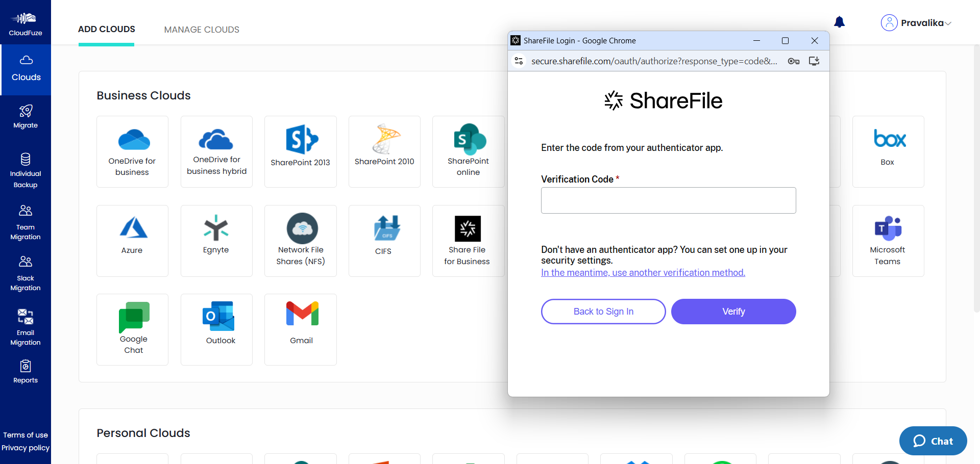Switch to the MANAGE CLOUDS tab
The image size is (980, 464).
click(202, 30)
